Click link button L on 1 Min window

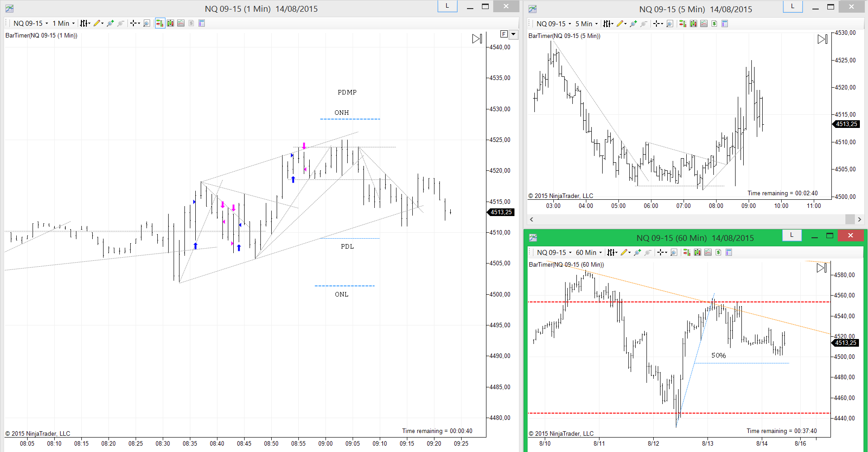click(x=448, y=6)
